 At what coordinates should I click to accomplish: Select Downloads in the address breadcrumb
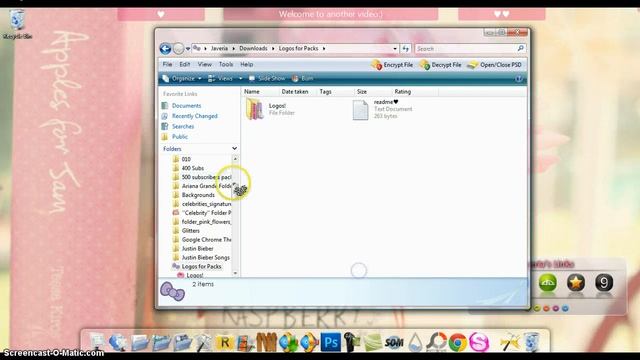pos(253,48)
